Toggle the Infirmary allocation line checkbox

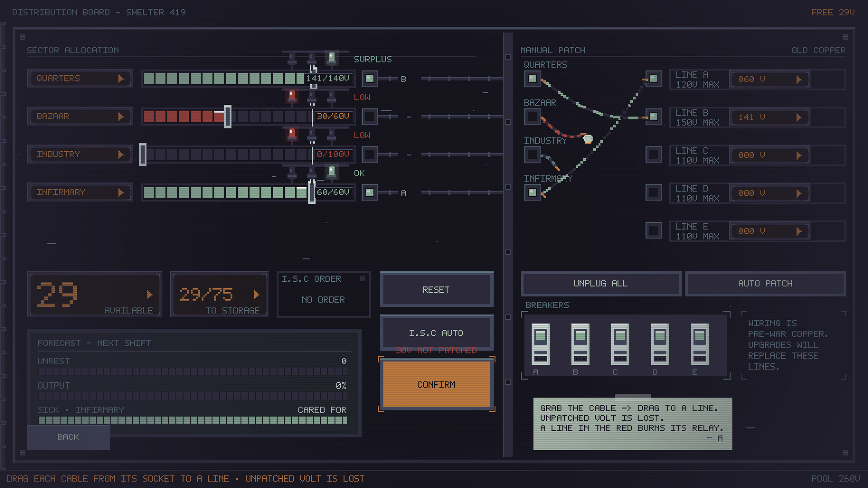[x=370, y=192]
